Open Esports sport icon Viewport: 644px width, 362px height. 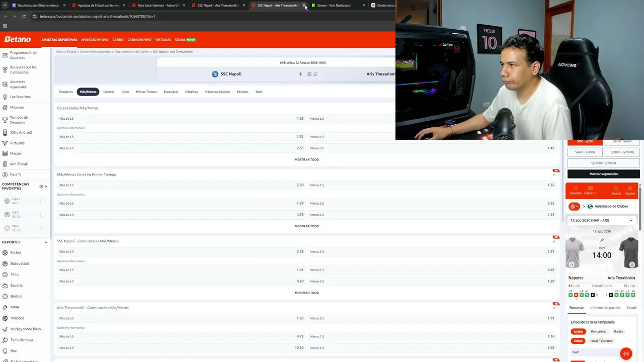pos(5,285)
